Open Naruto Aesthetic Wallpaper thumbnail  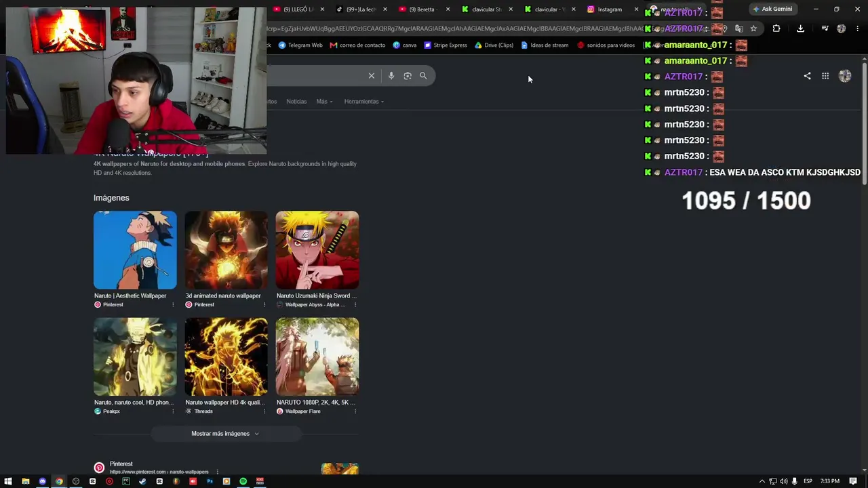[x=135, y=250]
